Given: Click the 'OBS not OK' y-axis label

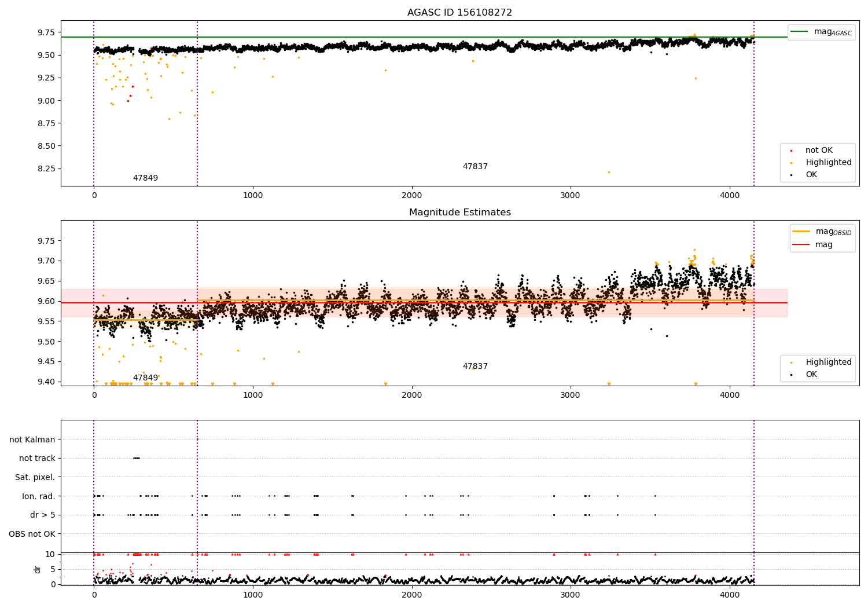Looking at the screenshot, I should 32,533.
